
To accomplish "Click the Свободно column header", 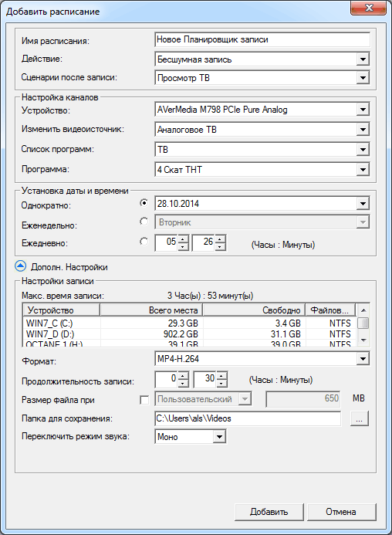I will click(254, 310).
